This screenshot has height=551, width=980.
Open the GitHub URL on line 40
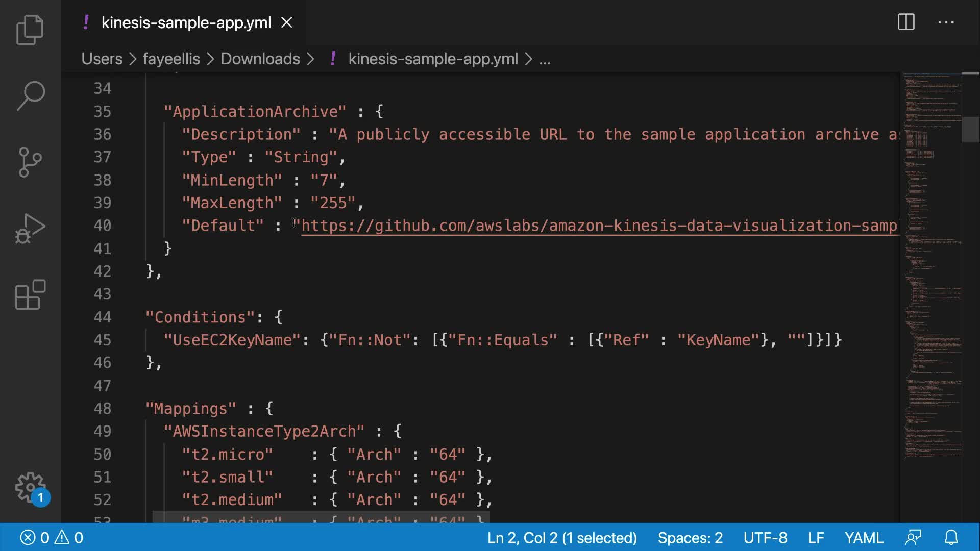click(597, 226)
